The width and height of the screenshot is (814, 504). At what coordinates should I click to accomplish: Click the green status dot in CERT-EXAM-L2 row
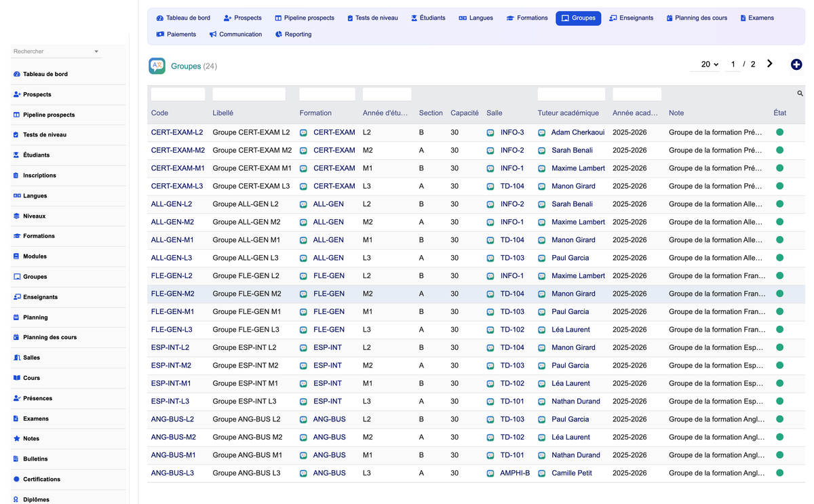(x=779, y=133)
